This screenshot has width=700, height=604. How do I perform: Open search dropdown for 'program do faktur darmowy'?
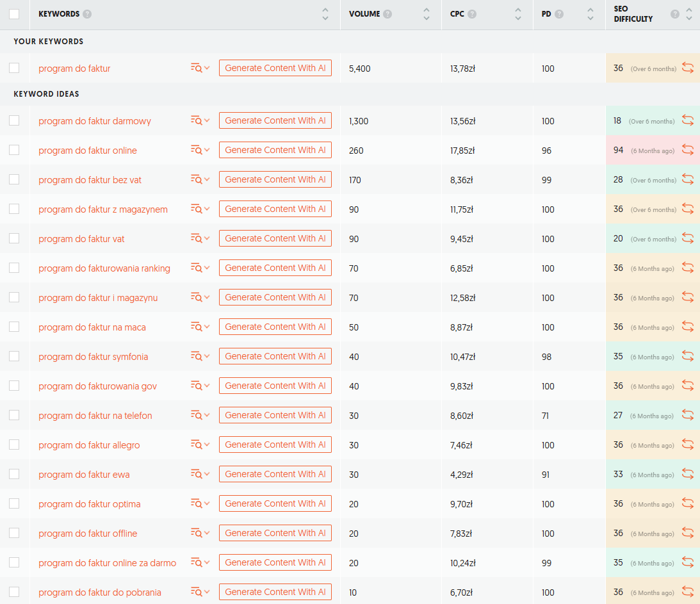(200, 120)
